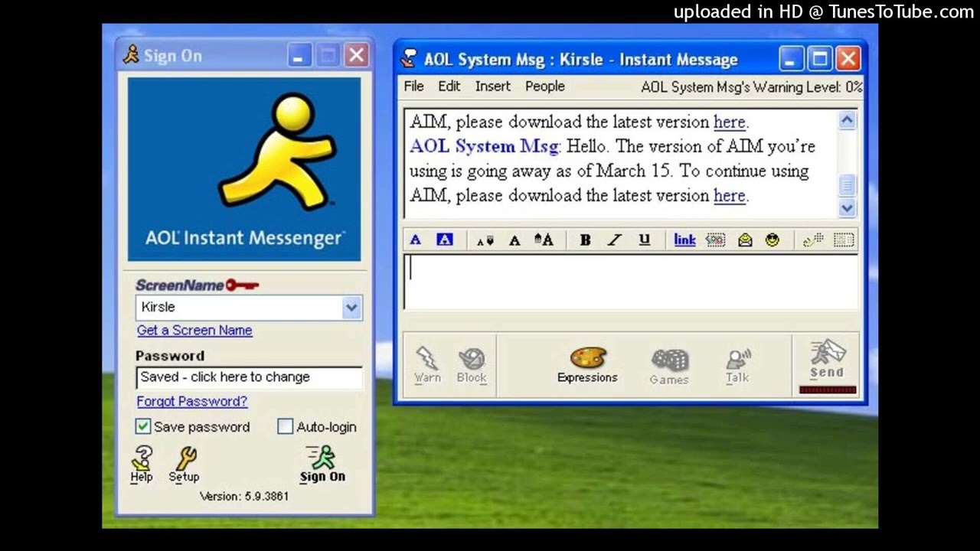Toggle the Save password checkbox
Screen dimensions: 980x551
pyautogui.click(x=143, y=427)
